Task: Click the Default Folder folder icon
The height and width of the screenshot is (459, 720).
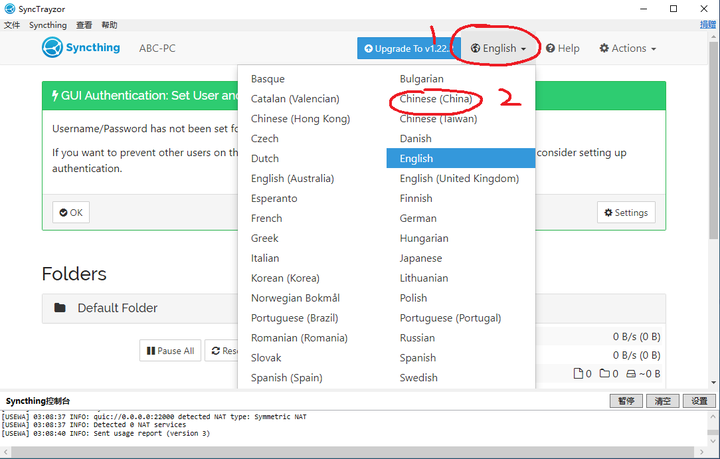Action: (60, 308)
